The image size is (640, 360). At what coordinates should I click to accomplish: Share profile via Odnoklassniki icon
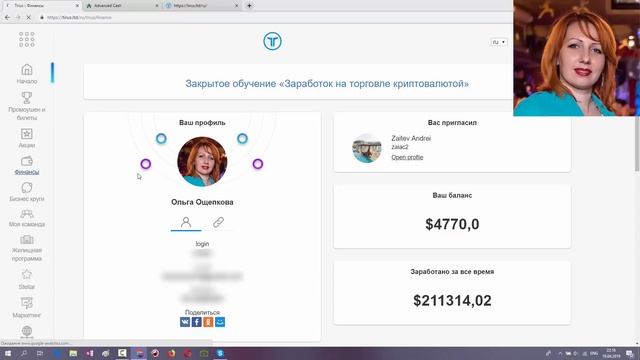(x=208, y=322)
